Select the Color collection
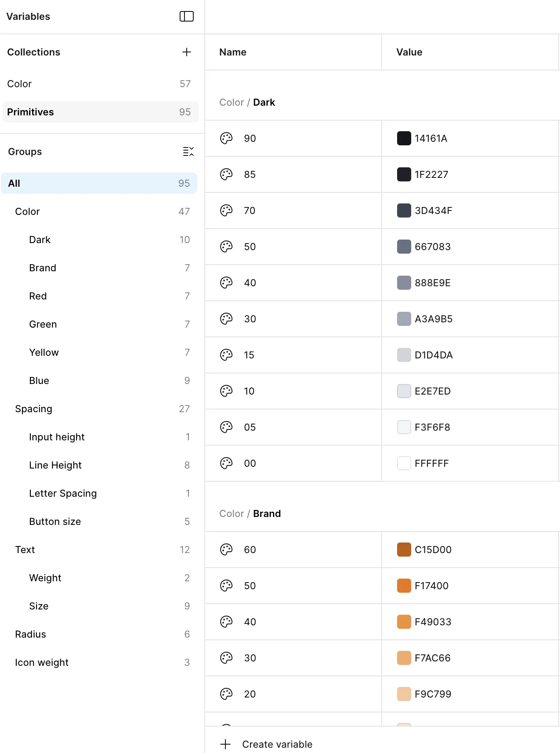The width and height of the screenshot is (560, 753). 100,84
